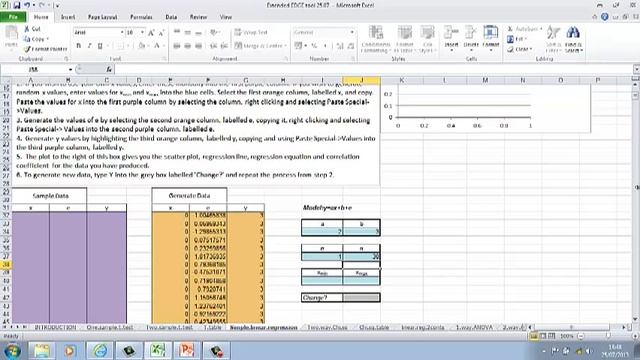Toggle Align Text Left
The width and height of the screenshot is (640, 360).
tap(177, 46)
